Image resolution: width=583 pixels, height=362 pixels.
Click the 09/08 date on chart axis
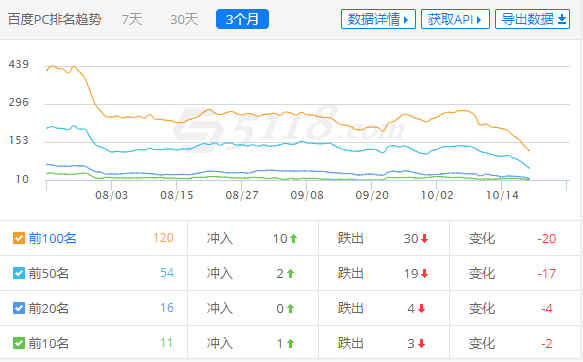click(307, 195)
